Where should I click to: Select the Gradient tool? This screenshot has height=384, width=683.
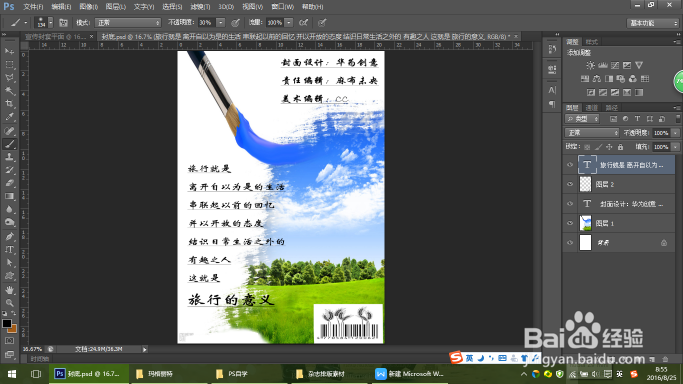coord(9,196)
